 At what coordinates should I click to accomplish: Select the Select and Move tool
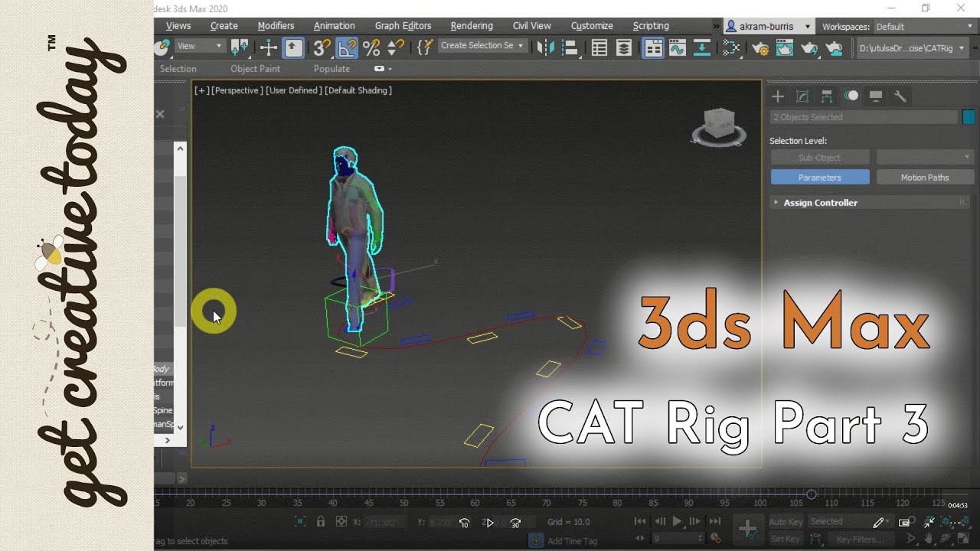(269, 47)
